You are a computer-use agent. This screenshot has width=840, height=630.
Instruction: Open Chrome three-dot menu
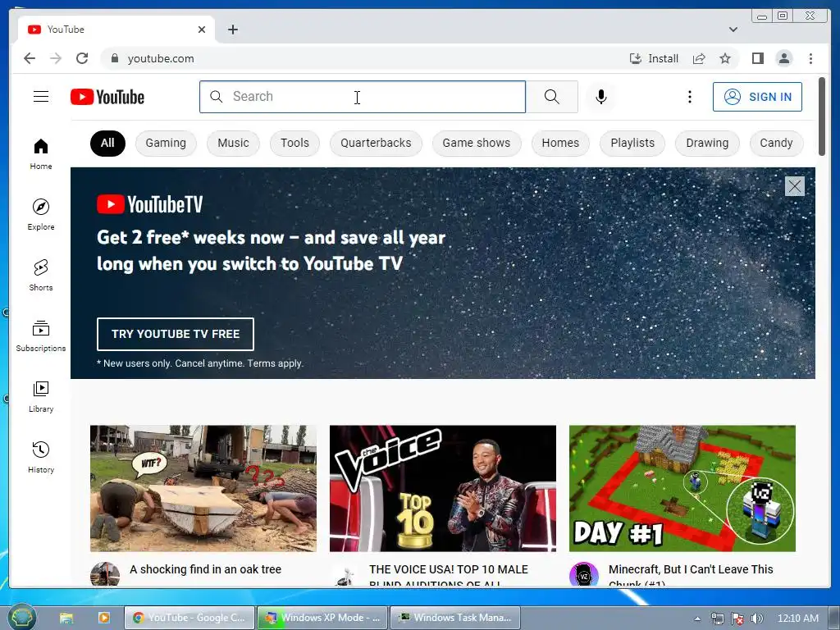pos(810,58)
